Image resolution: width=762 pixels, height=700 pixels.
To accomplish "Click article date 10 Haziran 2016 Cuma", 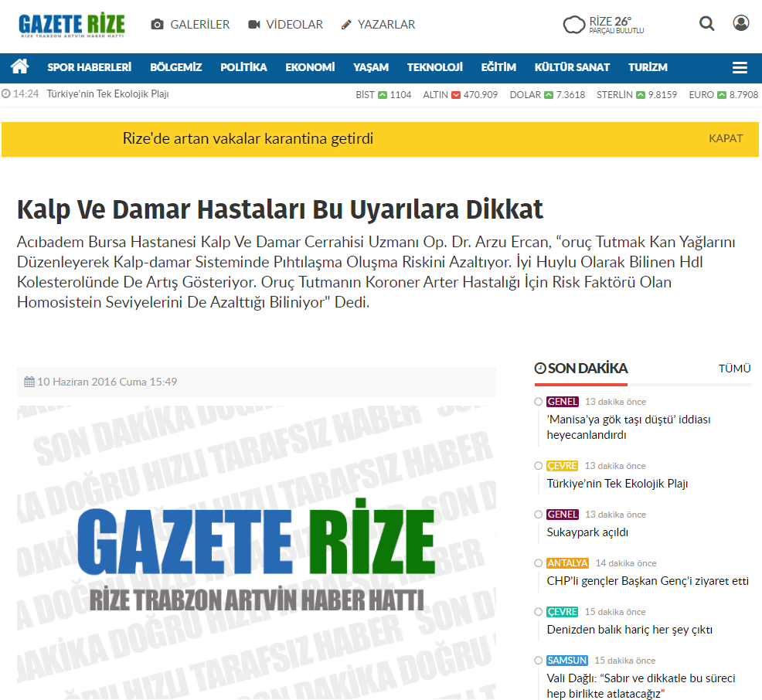I will (107, 382).
